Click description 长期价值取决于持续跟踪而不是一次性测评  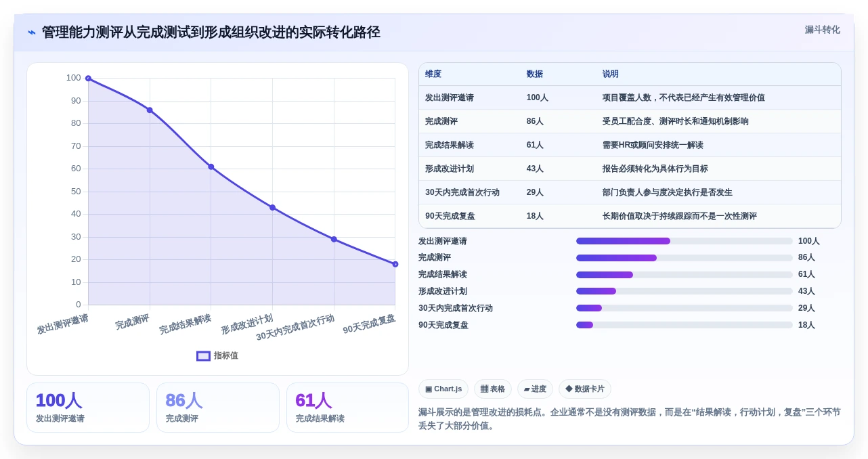680,216
